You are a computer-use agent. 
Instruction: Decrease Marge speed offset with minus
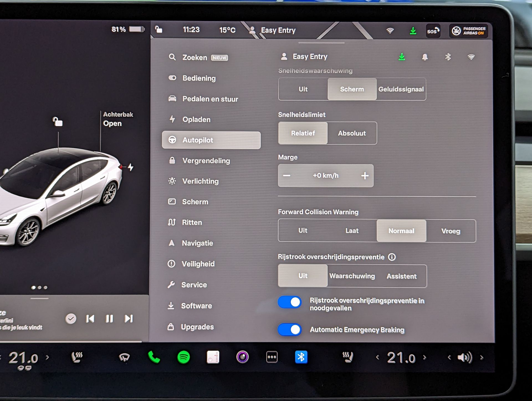pos(287,176)
